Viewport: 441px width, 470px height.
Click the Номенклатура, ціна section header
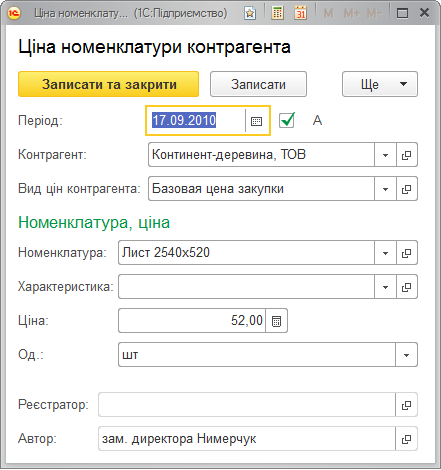pos(94,222)
